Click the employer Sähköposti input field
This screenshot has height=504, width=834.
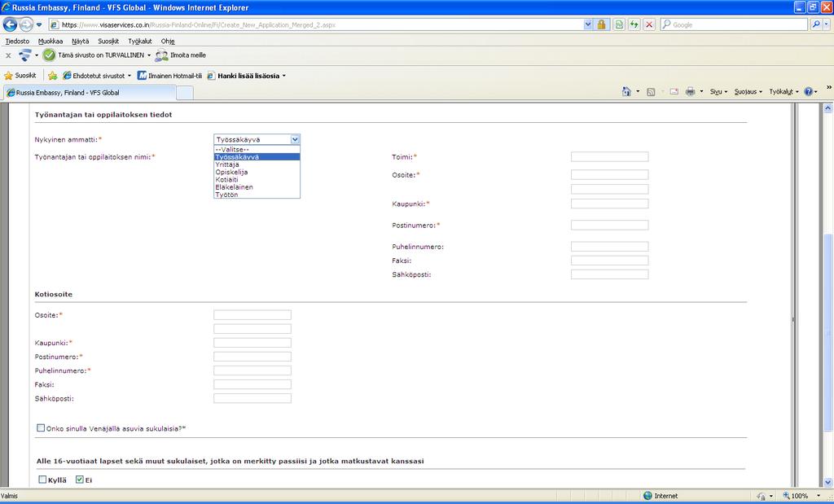coord(609,274)
